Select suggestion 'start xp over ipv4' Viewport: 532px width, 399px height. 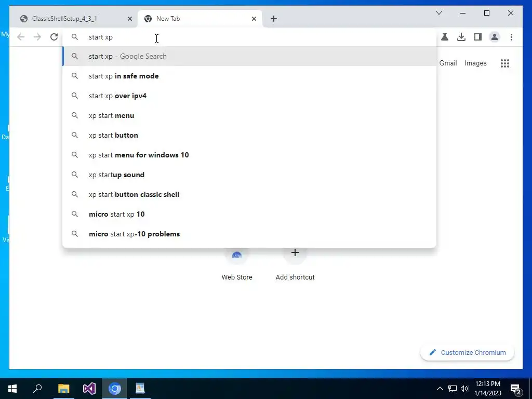(x=249, y=96)
